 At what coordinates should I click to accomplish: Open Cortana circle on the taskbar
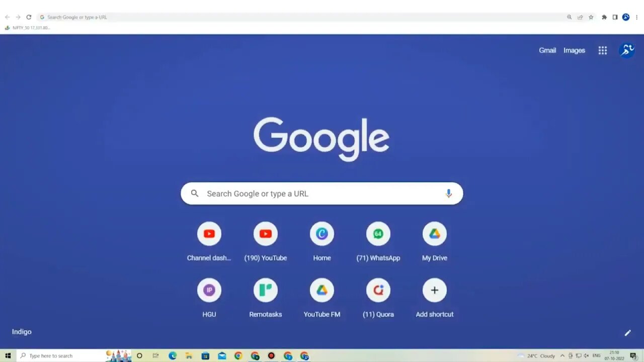[139, 356]
